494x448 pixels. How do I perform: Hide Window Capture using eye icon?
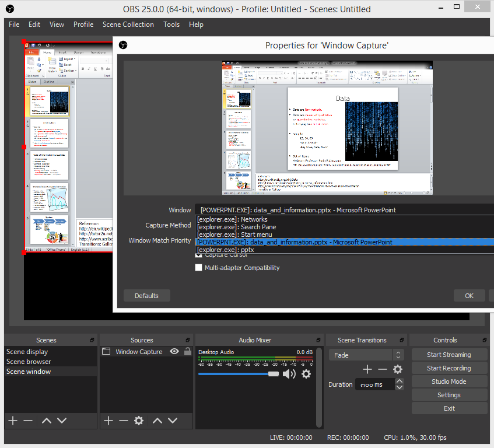click(174, 352)
